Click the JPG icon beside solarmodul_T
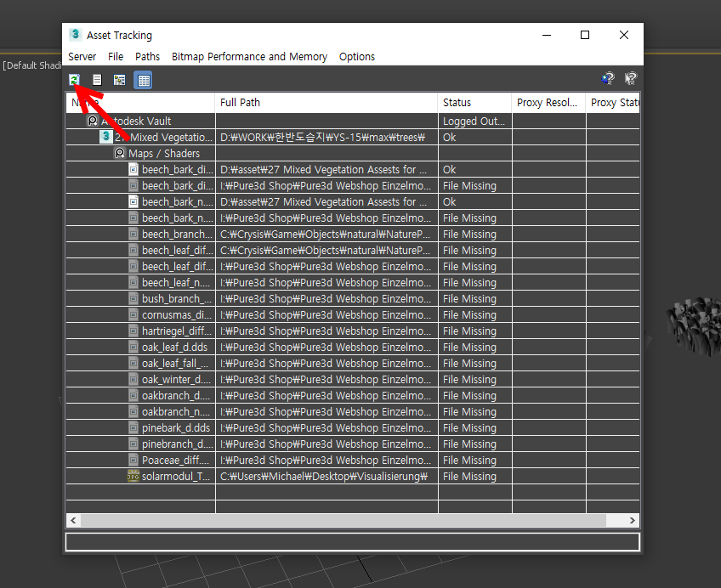This screenshot has height=588, width=721. (133, 476)
